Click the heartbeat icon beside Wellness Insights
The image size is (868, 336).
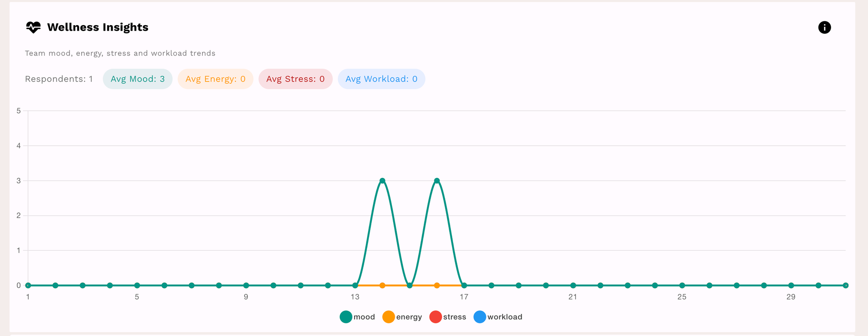coord(33,27)
